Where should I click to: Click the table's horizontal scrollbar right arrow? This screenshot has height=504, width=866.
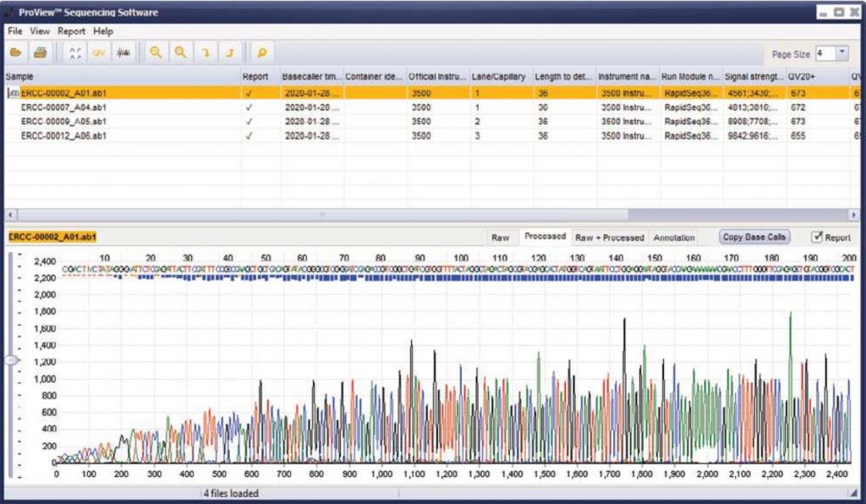(853, 214)
